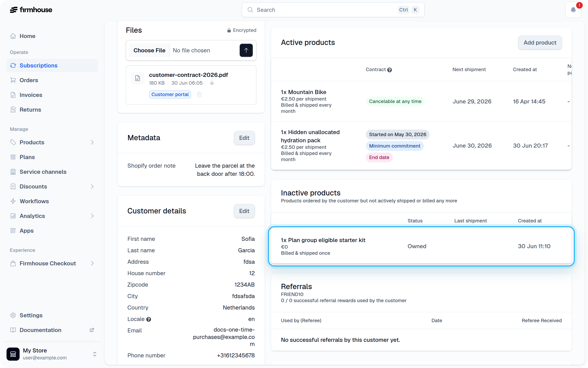Click the Locale help question icon
This screenshot has height=368, width=588.
pos(149,319)
